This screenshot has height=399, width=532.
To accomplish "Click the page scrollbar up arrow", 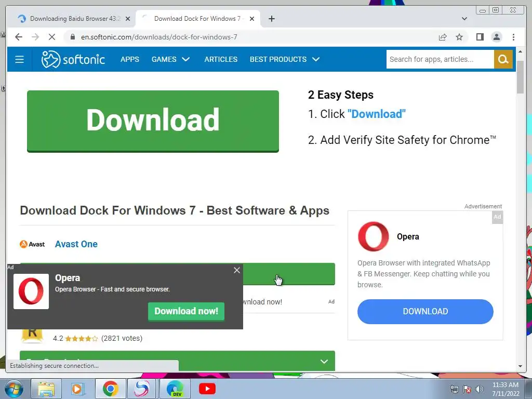I will click(x=520, y=51).
